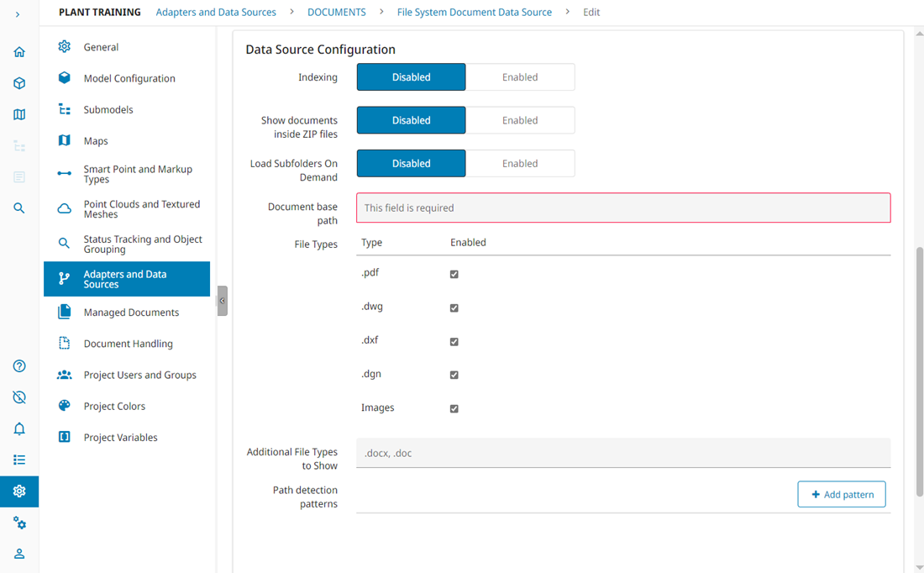Click the Status Tracking magnifier icon
Screen dimensions: 924x573
click(64, 244)
